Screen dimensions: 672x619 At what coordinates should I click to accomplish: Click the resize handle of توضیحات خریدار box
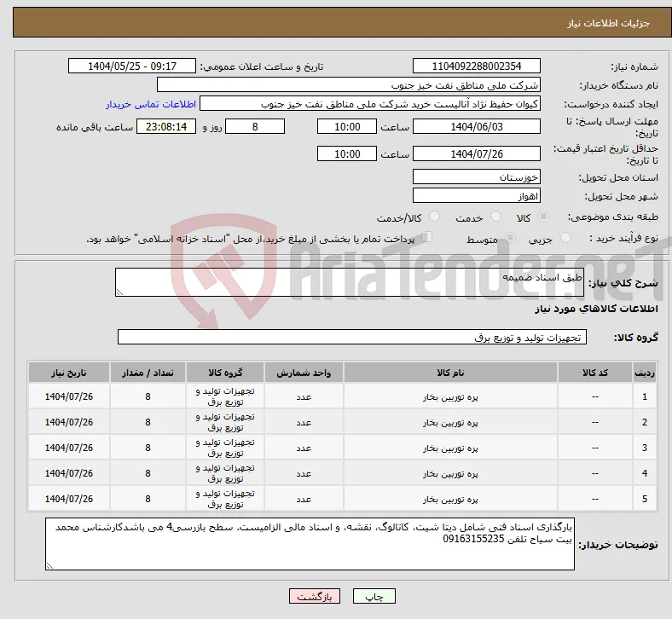(49, 566)
